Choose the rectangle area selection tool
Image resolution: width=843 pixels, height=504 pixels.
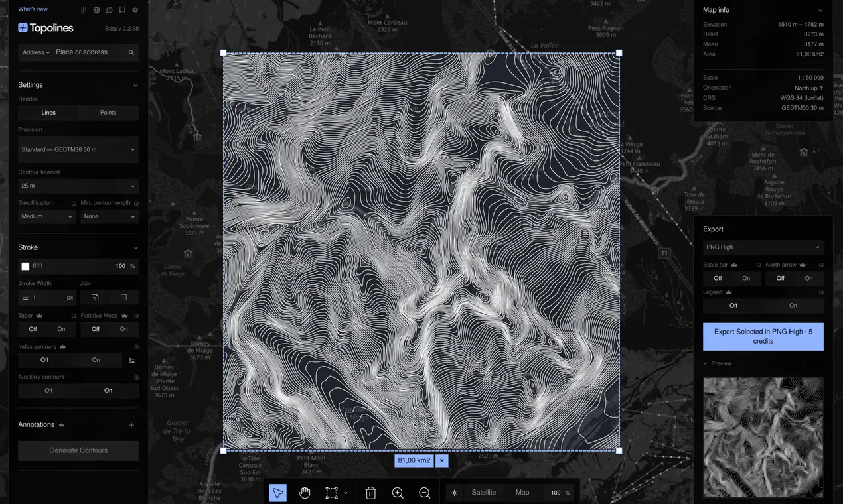[x=331, y=493]
